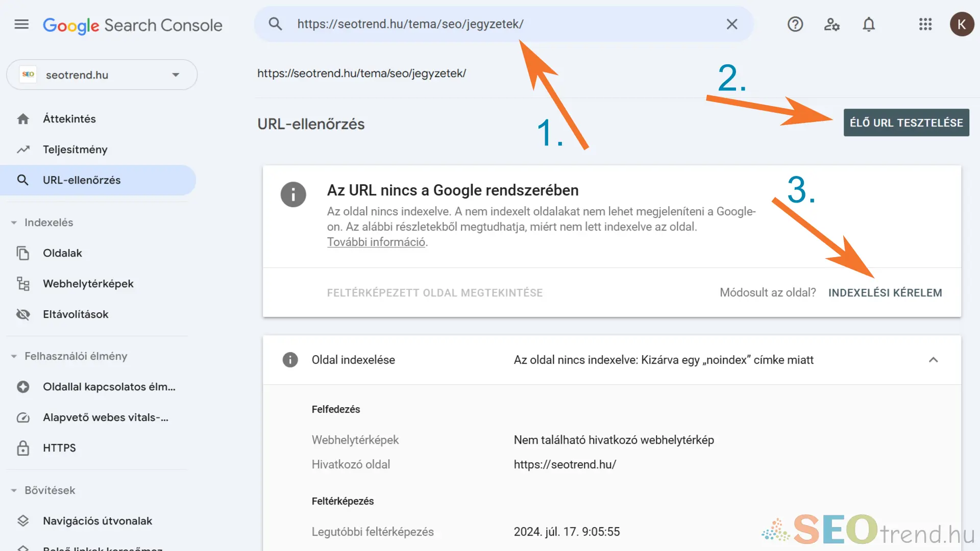Screen dimensions: 980x551
Task: Click the lock icon beside HTTPS
Action: coord(23,448)
